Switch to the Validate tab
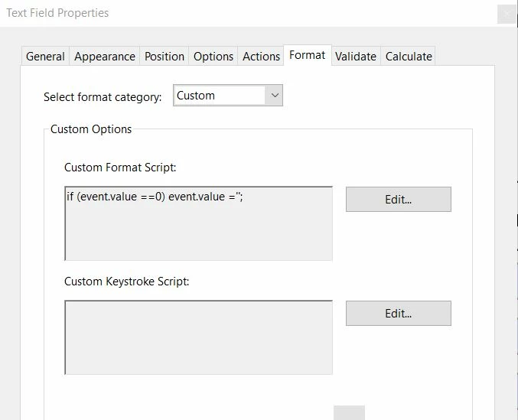 (356, 57)
